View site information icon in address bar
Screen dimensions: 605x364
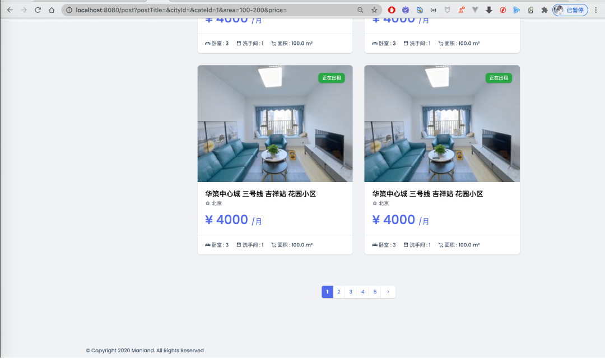tap(69, 10)
